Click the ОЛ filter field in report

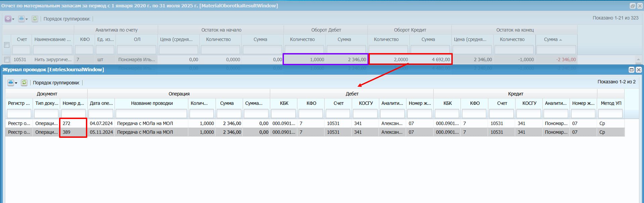[137, 50]
